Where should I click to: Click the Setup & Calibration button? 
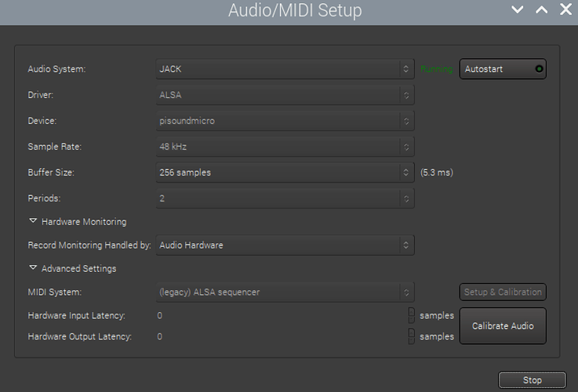pyautogui.click(x=503, y=292)
